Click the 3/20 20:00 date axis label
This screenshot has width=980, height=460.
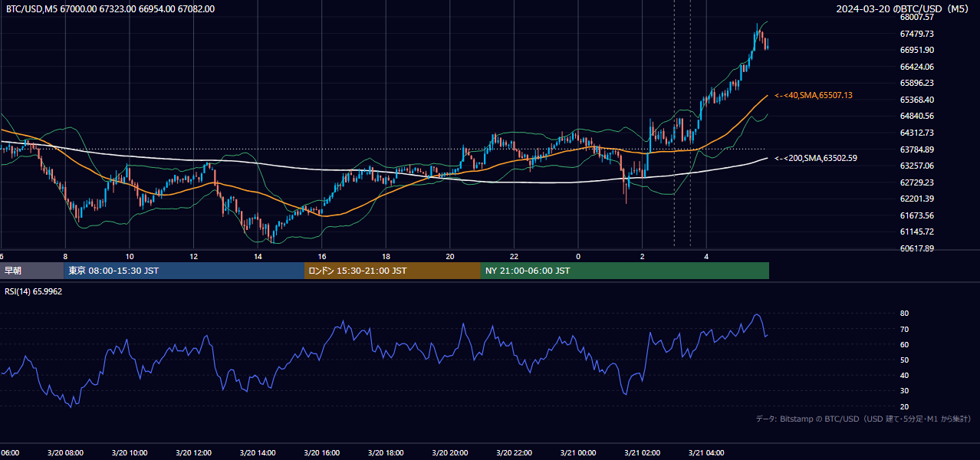point(450,453)
